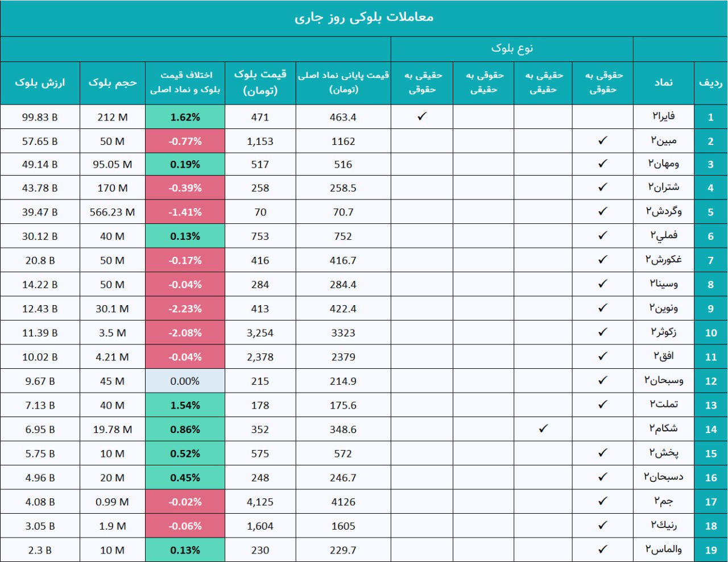
Task: Open the جم۲ symbol name
Action: click(663, 501)
